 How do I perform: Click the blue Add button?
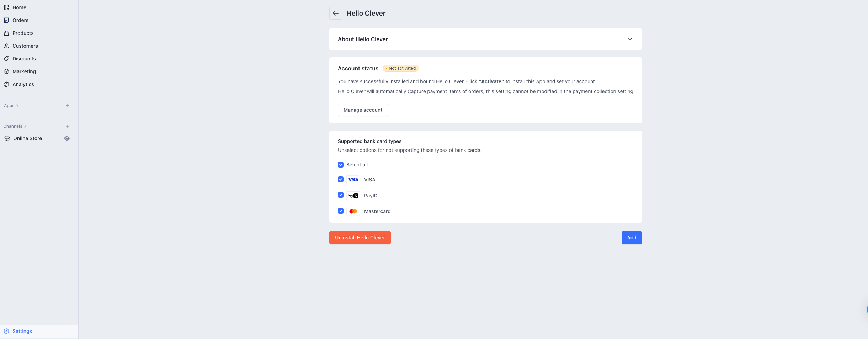pyautogui.click(x=632, y=238)
